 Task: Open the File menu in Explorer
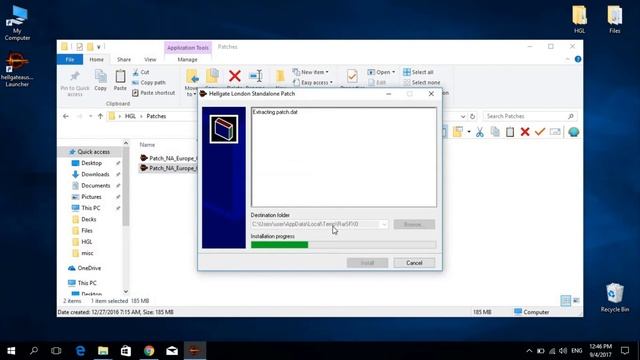[70, 60]
